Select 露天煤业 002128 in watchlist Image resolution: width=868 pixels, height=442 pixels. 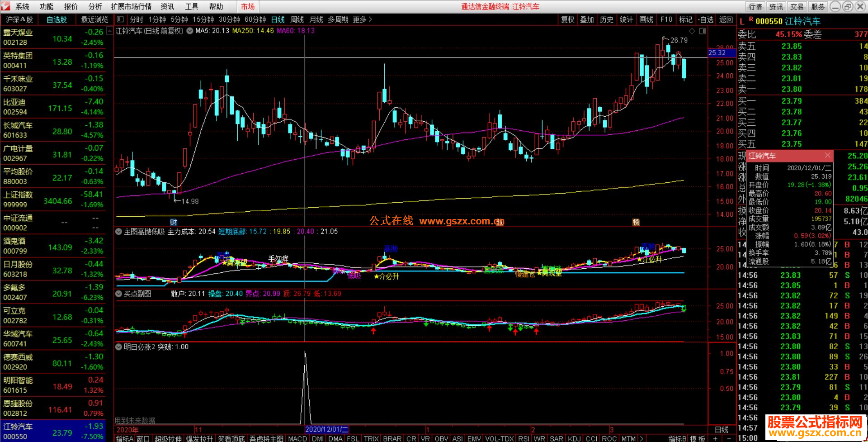(53, 37)
